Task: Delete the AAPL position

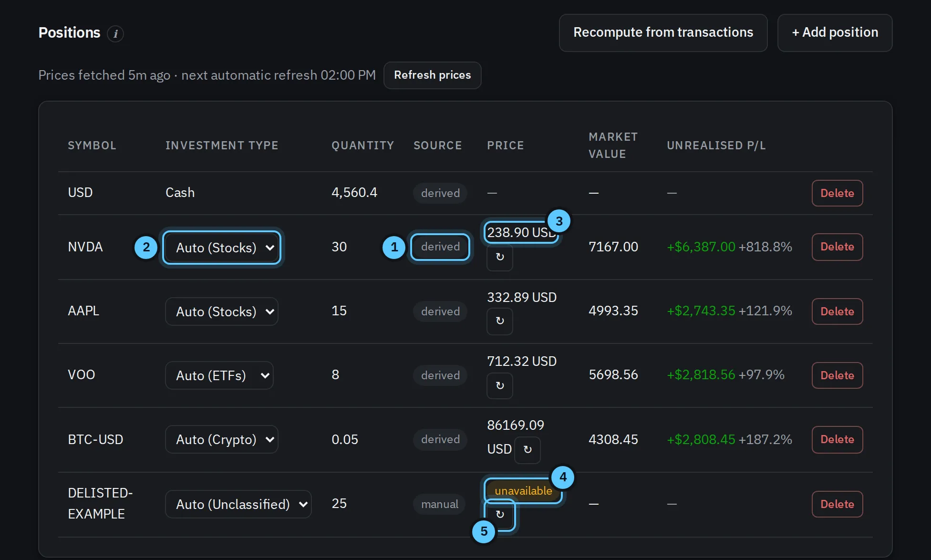Action: [837, 311]
